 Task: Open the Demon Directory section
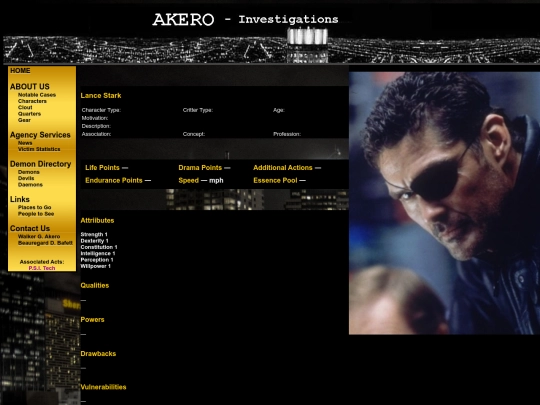coord(40,164)
